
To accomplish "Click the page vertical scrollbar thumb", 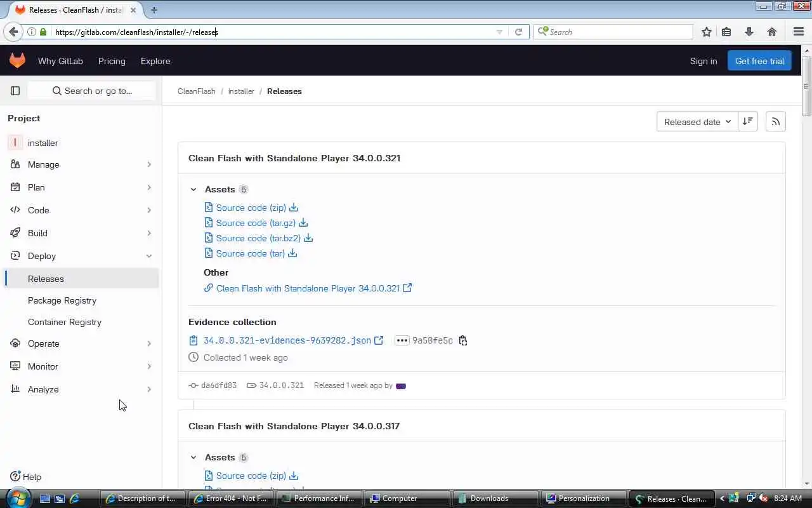I will tap(806, 86).
